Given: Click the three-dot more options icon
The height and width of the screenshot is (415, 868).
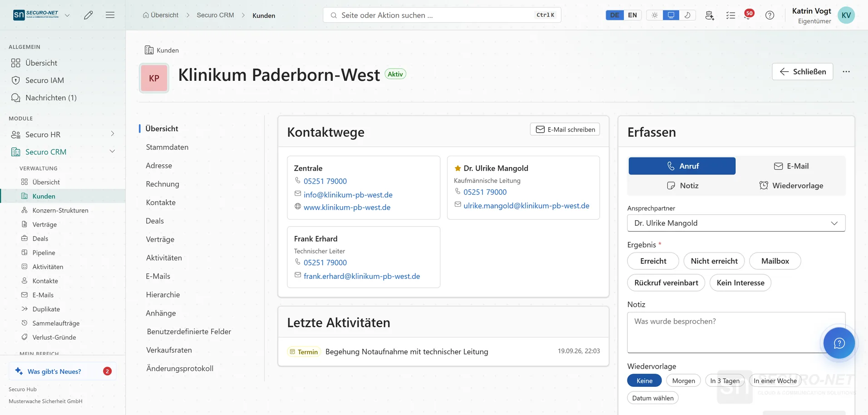Looking at the screenshot, I should tap(846, 72).
